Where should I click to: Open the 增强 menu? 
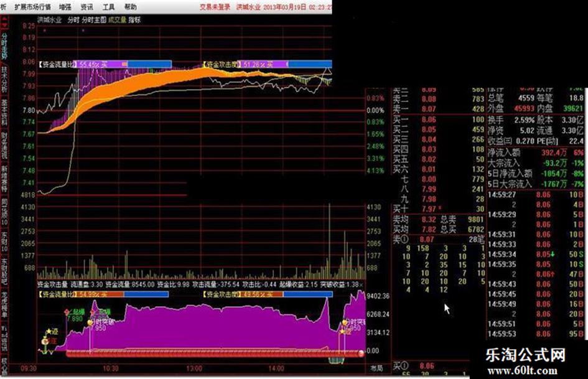(65, 7)
